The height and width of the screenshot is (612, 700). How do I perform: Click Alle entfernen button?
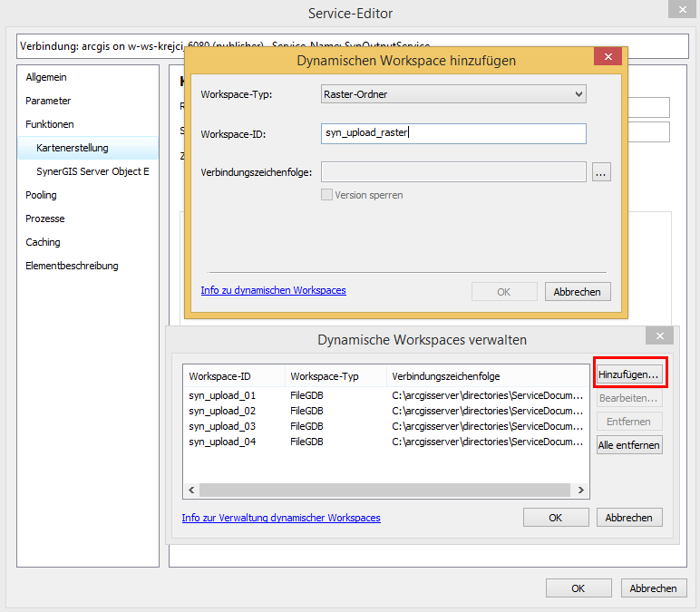tap(629, 445)
